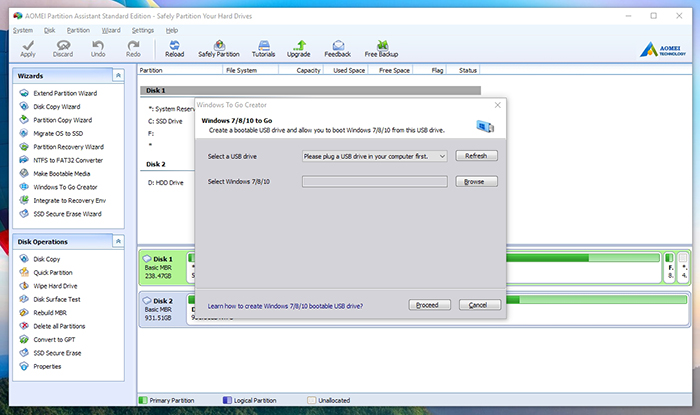Open the Feedback toolbar item
Viewport: 700px width, 415px height.
pyautogui.click(x=338, y=49)
